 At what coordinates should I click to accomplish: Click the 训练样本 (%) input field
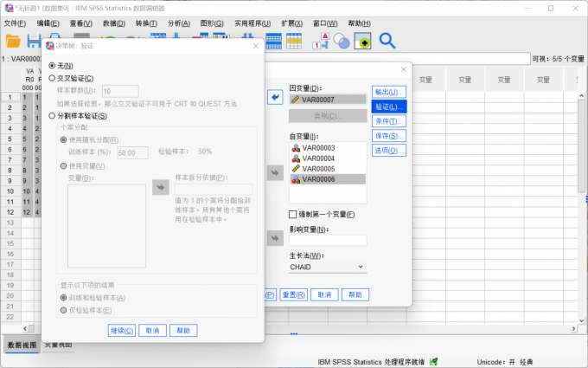coord(133,153)
